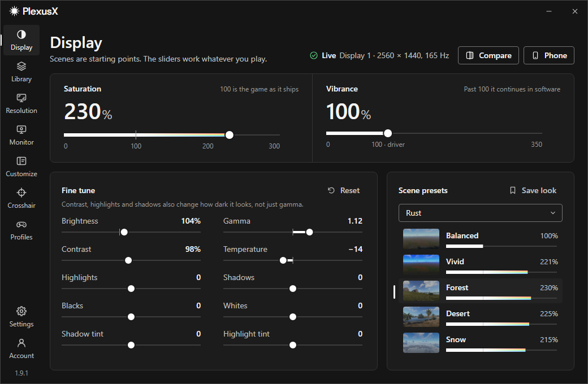
Task: Click the Vivid 221% percentage
Action: pos(549,262)
